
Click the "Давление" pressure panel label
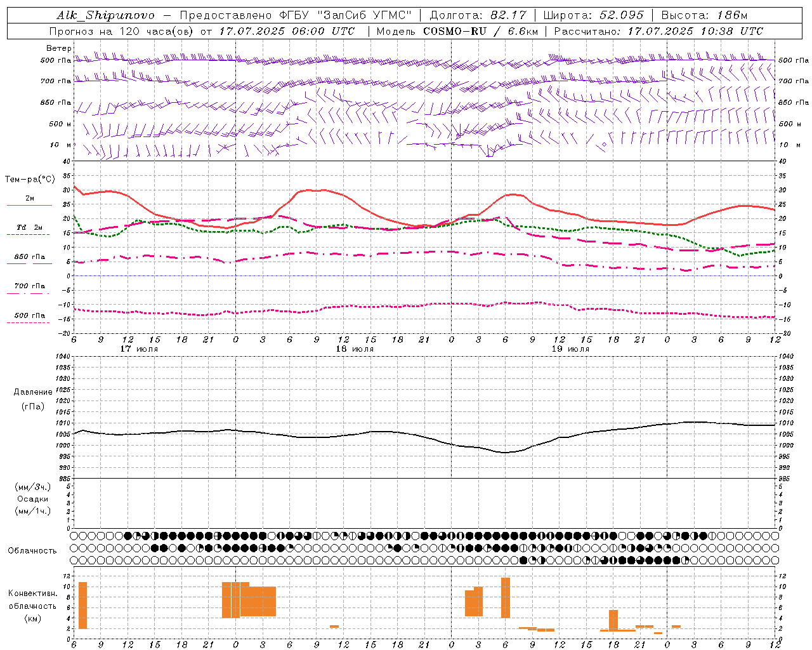pyautogui.click(x=33, y=392)
